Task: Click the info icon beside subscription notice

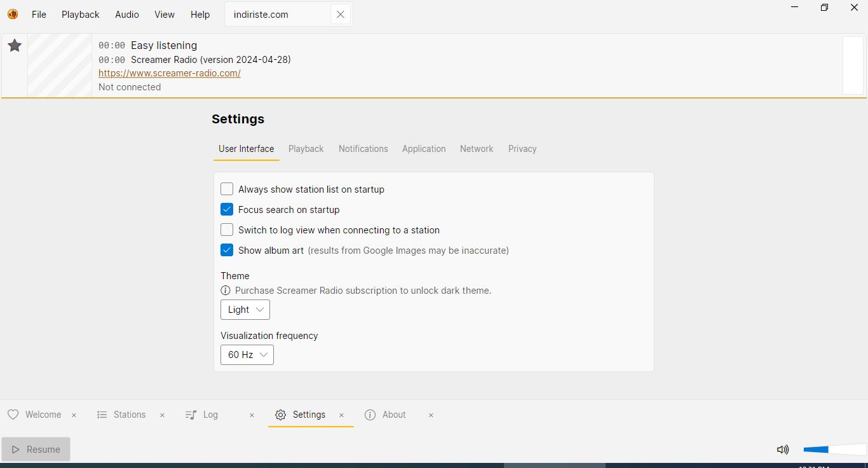Action: [226, 291]
